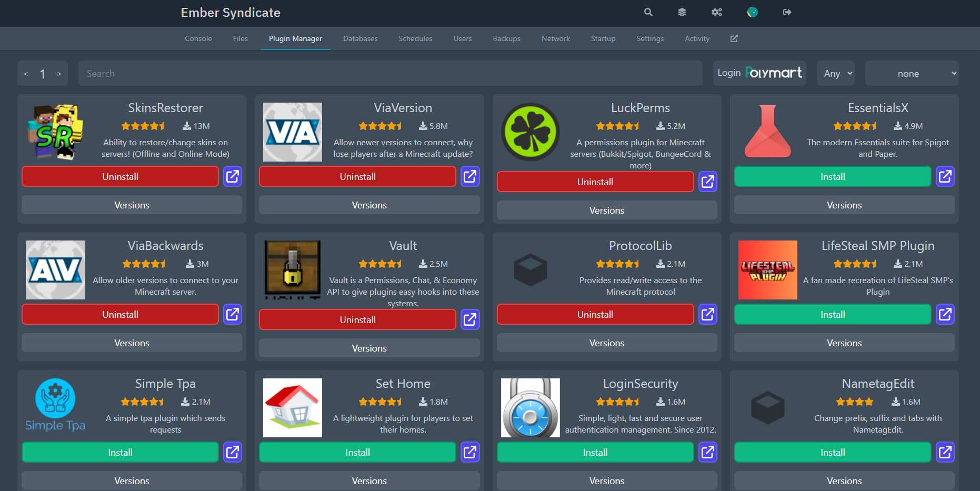Screen dimensions: 980x491
Task: Expand Versions for Vault
Action: pos(369,348)
